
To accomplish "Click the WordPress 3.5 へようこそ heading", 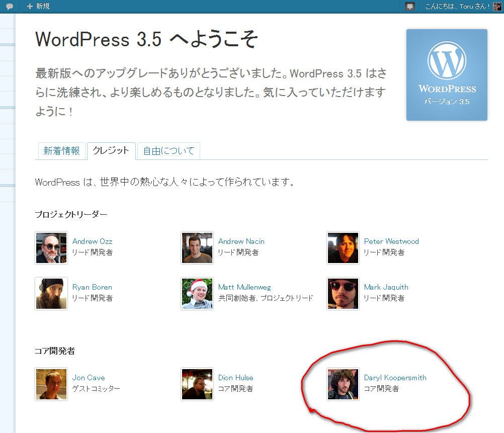I will pos(146,39).
